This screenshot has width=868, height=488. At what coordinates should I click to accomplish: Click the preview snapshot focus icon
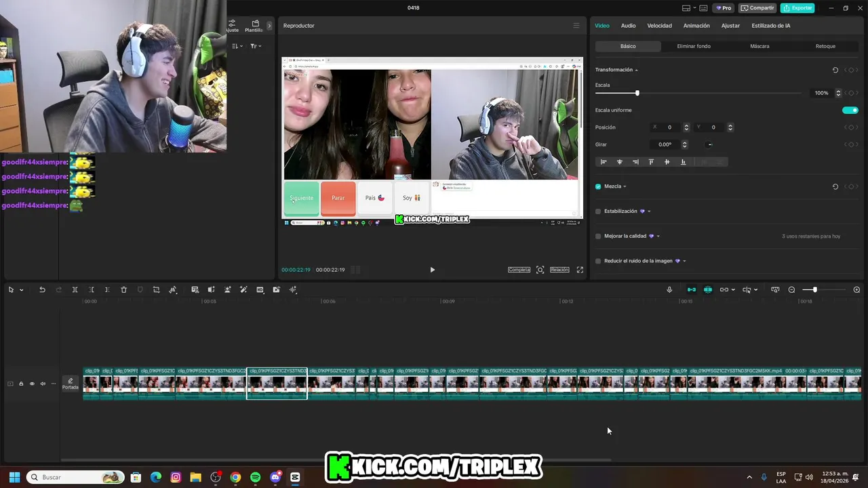540,270
